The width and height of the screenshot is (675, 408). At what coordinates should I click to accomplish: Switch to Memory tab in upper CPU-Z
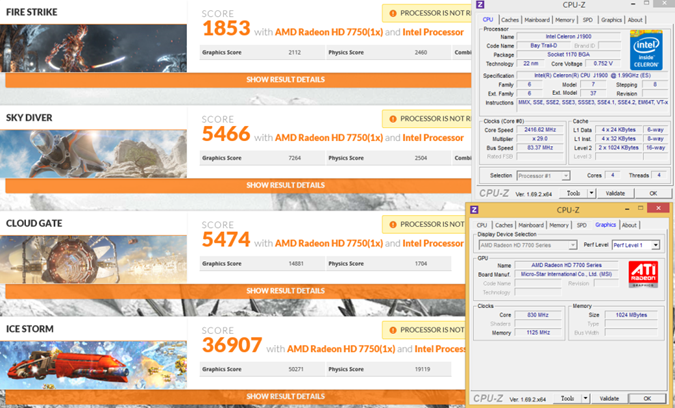click(565, 20)
